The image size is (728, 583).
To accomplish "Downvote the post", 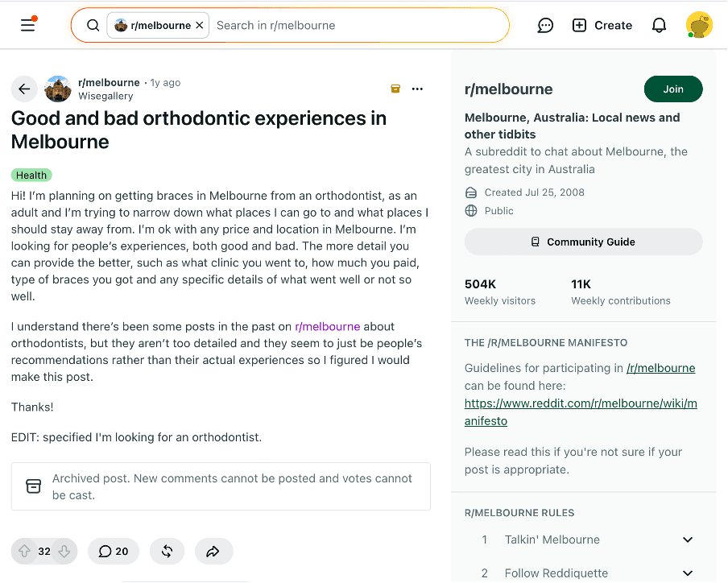I will tap(64, 551).
